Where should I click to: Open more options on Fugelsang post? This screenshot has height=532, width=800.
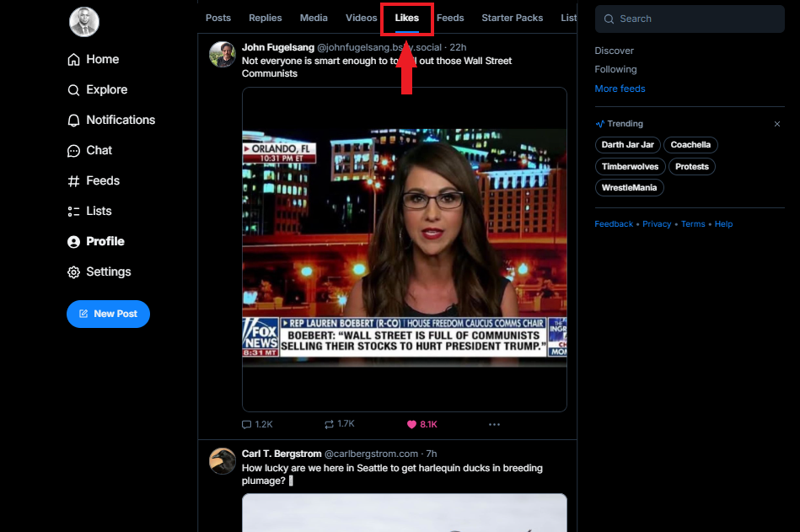[494, 424]
